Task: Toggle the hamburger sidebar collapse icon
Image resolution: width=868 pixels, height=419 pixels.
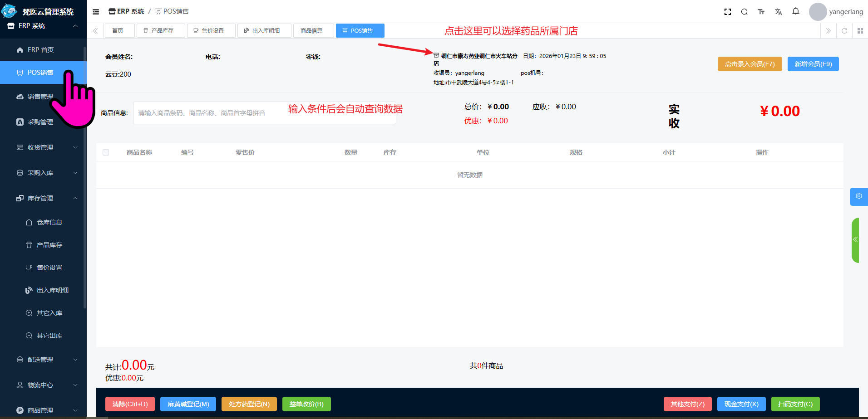Action: click(x=96, y=12)
